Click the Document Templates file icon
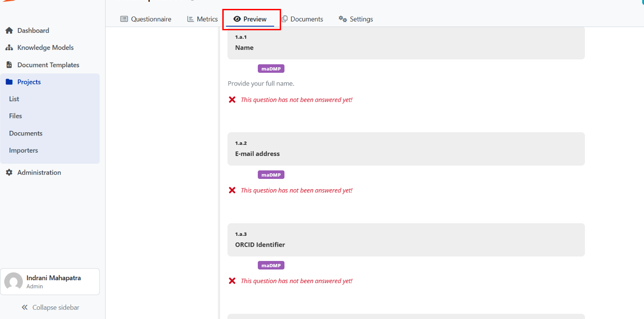Screen dimensions: 644x319 9,65
